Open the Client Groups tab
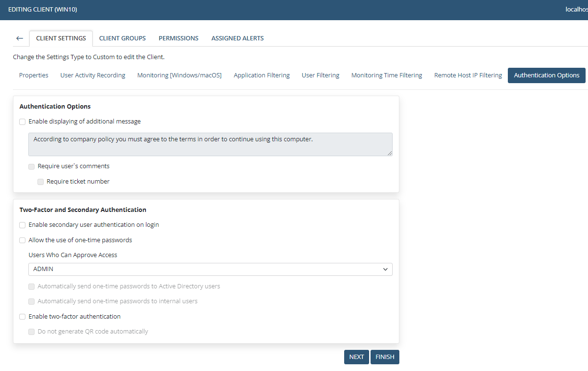Screen dimensions: 588x371 pos(122,38)
